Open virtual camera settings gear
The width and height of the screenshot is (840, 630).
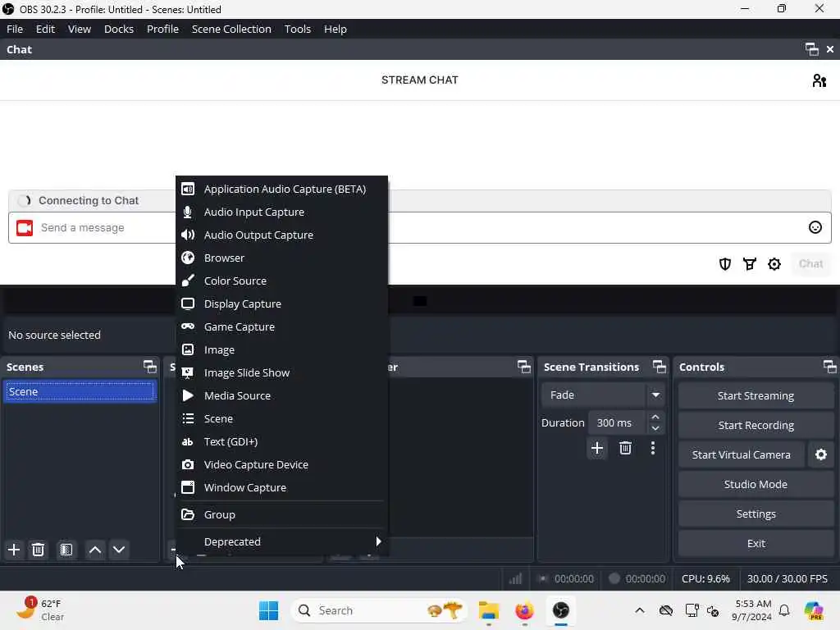click(820, 454)
